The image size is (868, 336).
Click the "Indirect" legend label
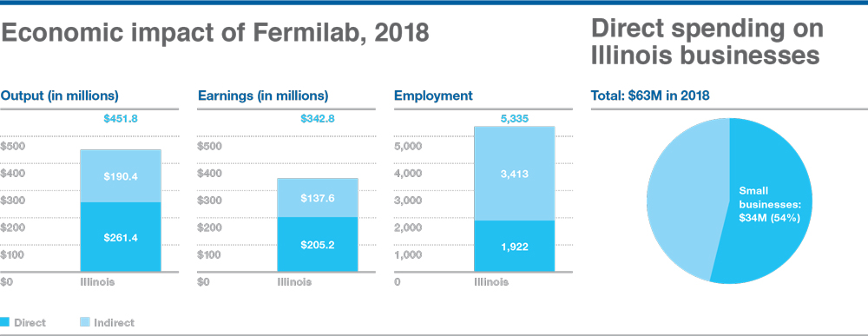(114, 323)
